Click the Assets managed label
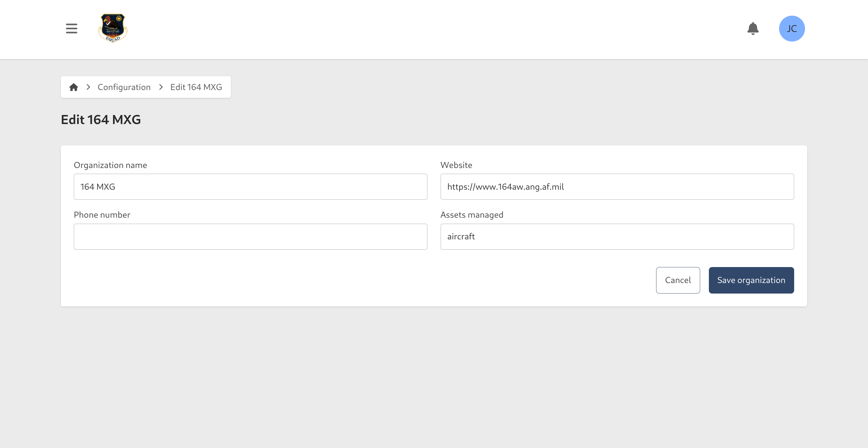 coord(472,214)
